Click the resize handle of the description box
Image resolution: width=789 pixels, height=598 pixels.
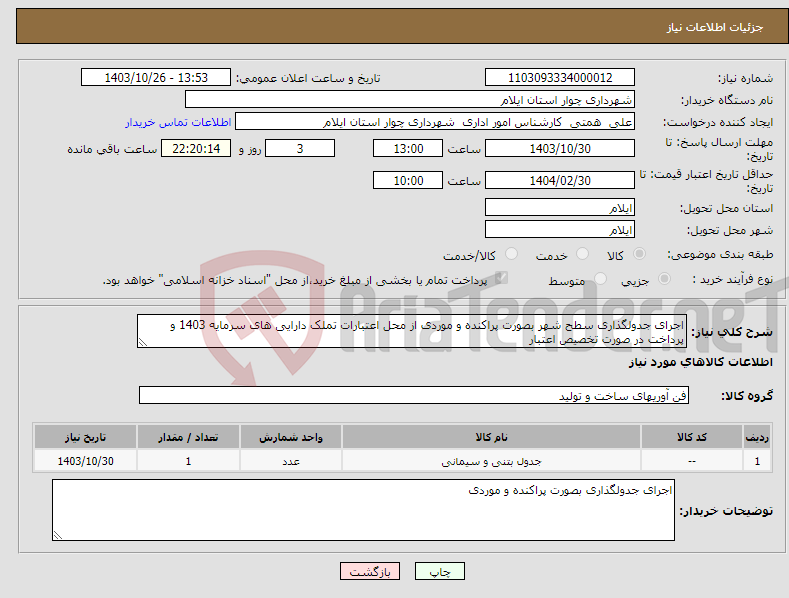tap(143, 342)
